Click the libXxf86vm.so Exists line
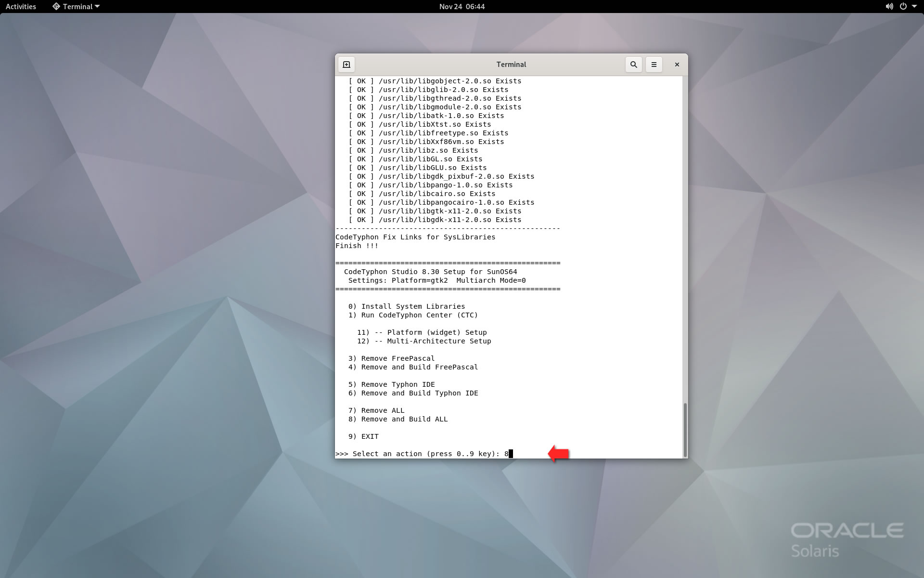 pos(426,142)
